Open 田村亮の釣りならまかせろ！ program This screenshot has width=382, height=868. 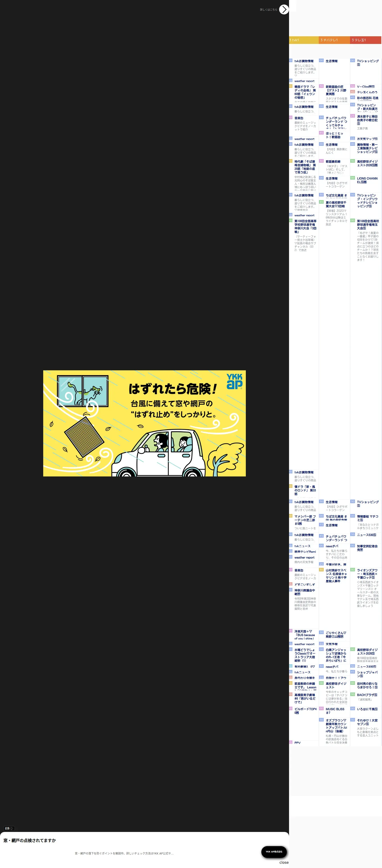pyautogui.click(x=367, y=685)
